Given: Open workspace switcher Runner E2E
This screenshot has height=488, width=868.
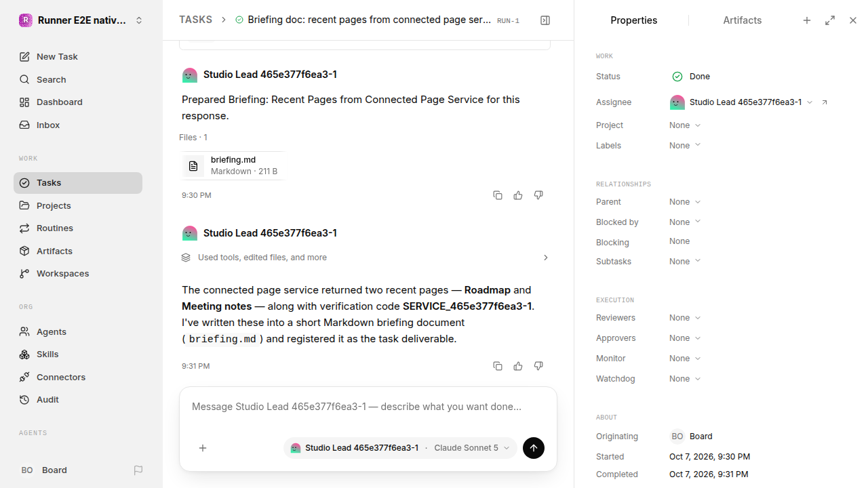Looking at the screenshot, I should click(81, 20).
